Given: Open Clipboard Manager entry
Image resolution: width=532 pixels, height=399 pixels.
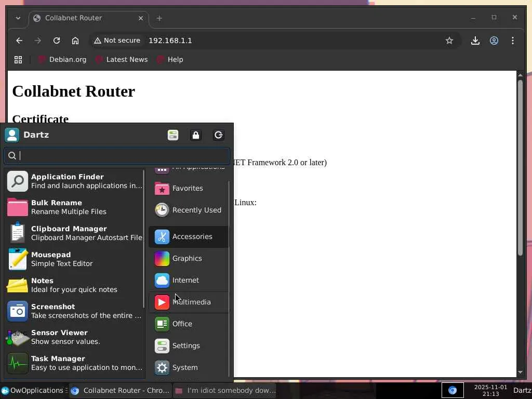Looking at the screenshot, I should [75, 233].
